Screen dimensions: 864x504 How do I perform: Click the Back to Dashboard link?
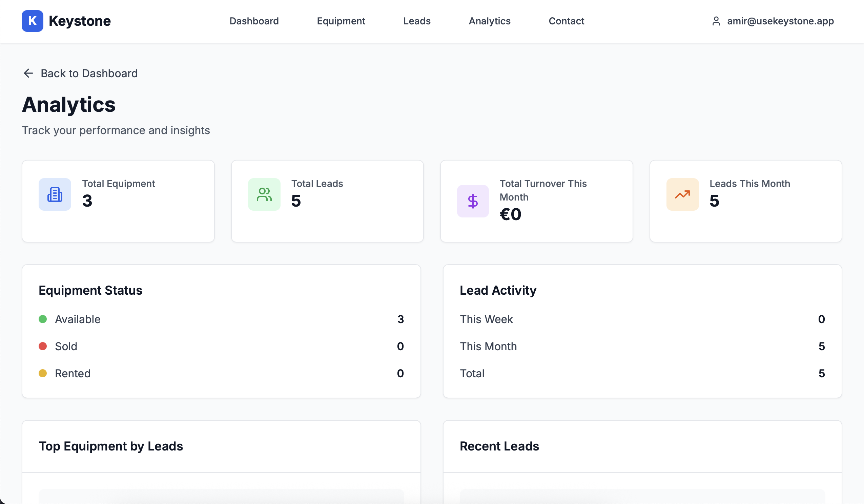[x=89, y=73]
